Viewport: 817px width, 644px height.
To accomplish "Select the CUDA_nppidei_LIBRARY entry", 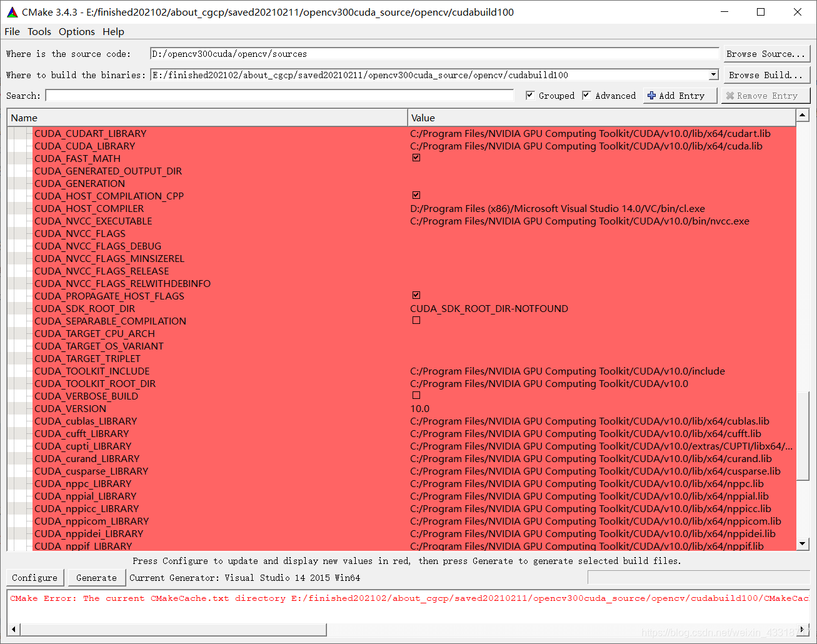I will click(89, 533).
